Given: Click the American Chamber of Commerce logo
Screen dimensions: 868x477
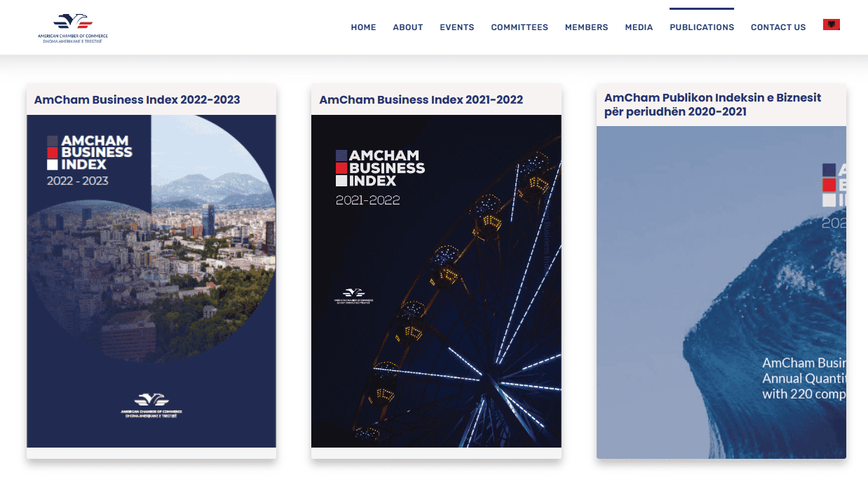Looking at the screenshot, I should click(73, 28).
